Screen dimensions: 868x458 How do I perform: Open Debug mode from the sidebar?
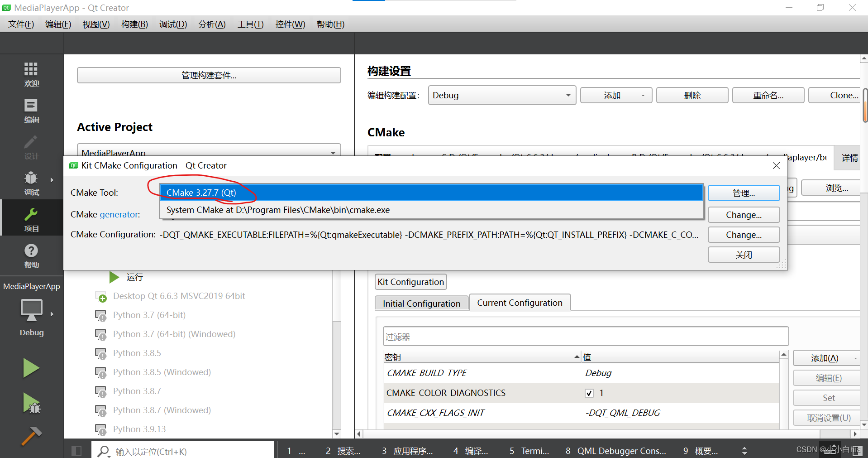click(x=31, y=183)
